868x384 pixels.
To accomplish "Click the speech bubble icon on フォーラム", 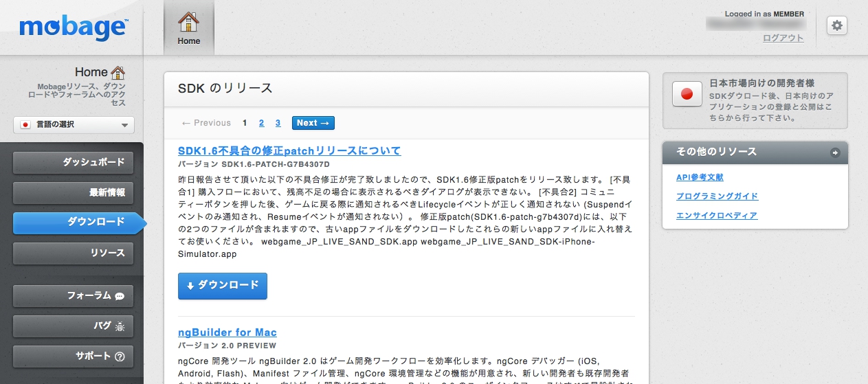I will click(x=120, y=297).
